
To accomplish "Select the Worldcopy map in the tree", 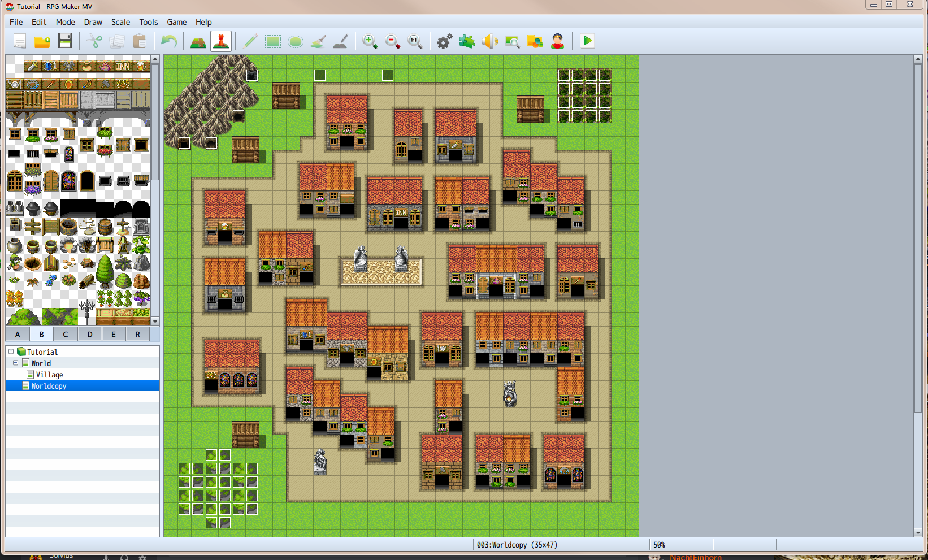I will coord(49,386).
